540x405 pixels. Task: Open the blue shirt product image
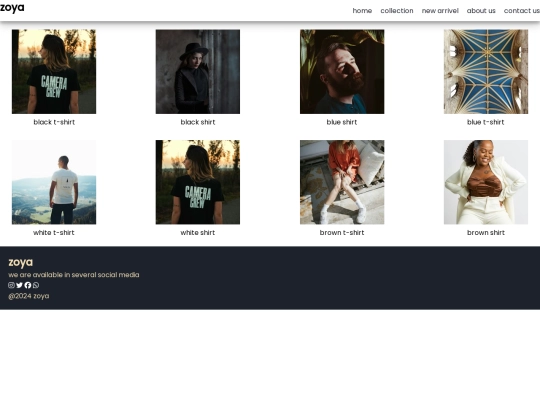tap(342, 72)
